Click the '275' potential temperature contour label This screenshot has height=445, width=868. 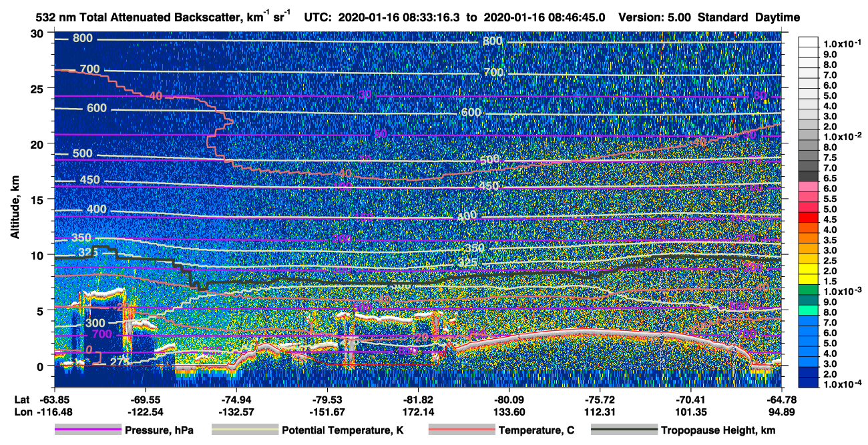119,362
